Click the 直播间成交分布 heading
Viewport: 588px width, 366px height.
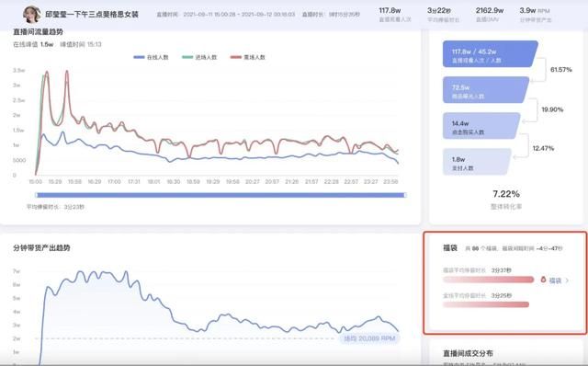coord(468,353)
